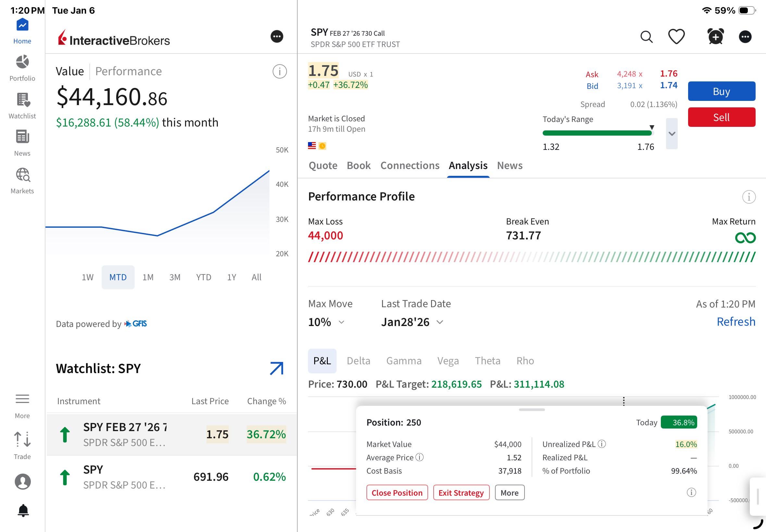The height and width of the screenshot is (532, 766).
Task: Open the search magnifier icon
Action: 646,37
